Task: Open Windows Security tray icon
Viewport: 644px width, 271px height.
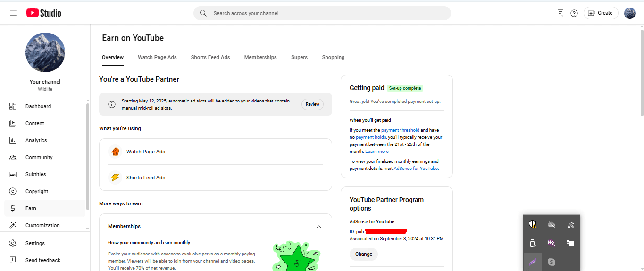Action: 533,224
